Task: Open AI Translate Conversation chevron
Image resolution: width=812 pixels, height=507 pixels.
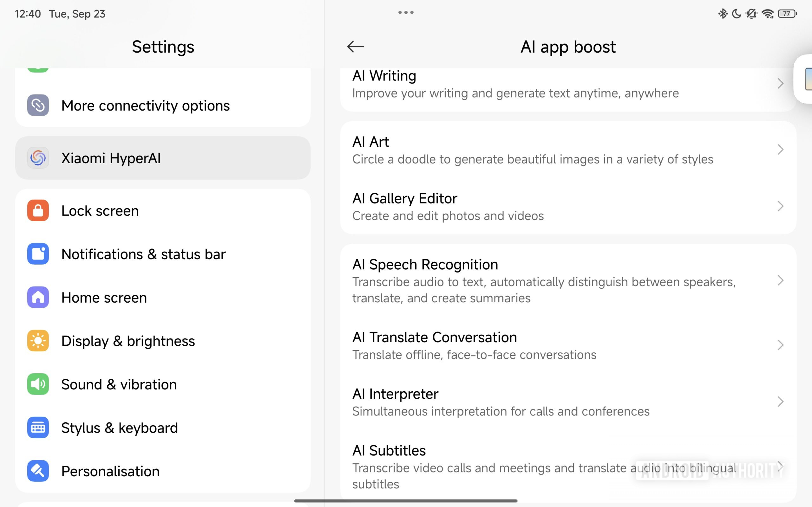Action: pyautogui.click(x=780, y=345)
